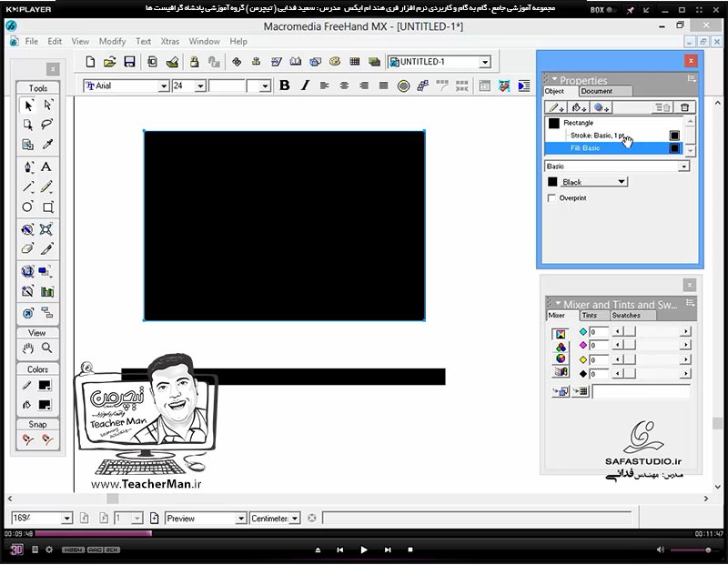Image resolution: width=728 pixels, height=565 pixels.
Task: Click the black fill color swatch
Action: click(x=552, y=182)
